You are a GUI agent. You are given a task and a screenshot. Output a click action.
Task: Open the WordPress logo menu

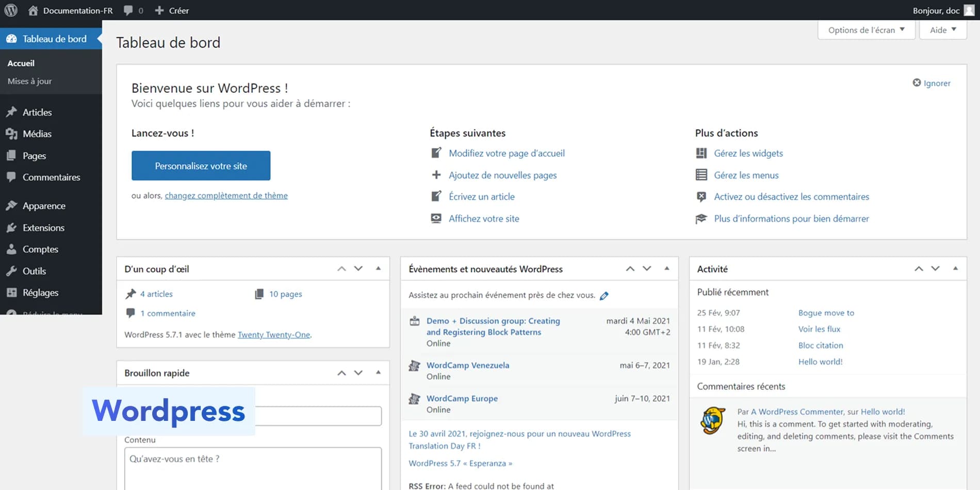point(10,10)
